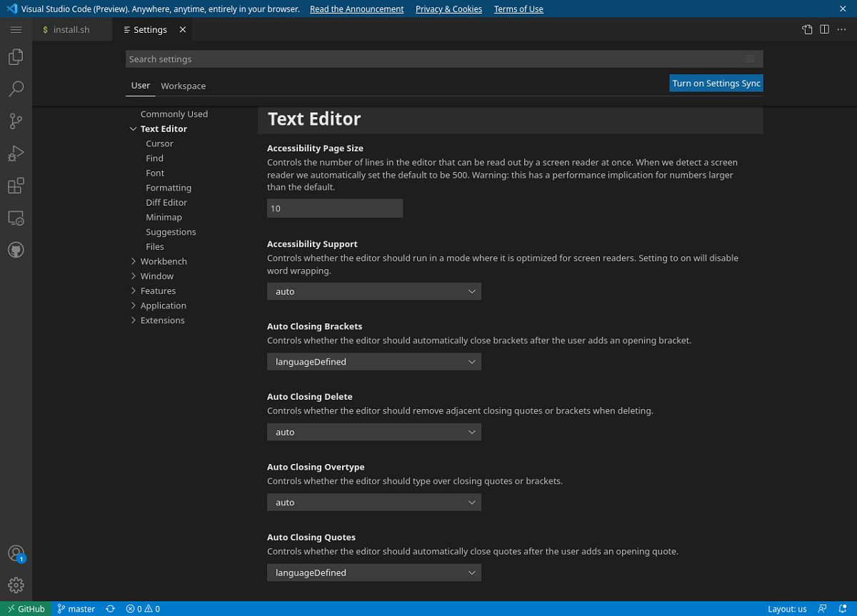This screenshot has width=857, height=616.
Task: Click the Search settings input field
Action: point(432,59)
